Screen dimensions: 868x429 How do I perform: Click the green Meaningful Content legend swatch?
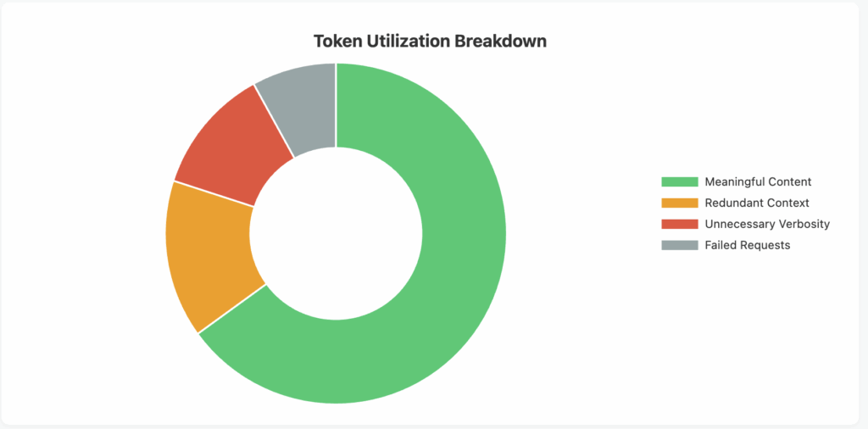pos(679,182)
